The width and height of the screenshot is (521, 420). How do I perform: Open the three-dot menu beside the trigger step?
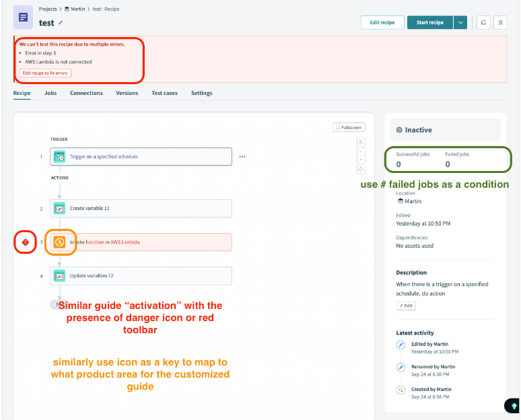click(242, 157)
